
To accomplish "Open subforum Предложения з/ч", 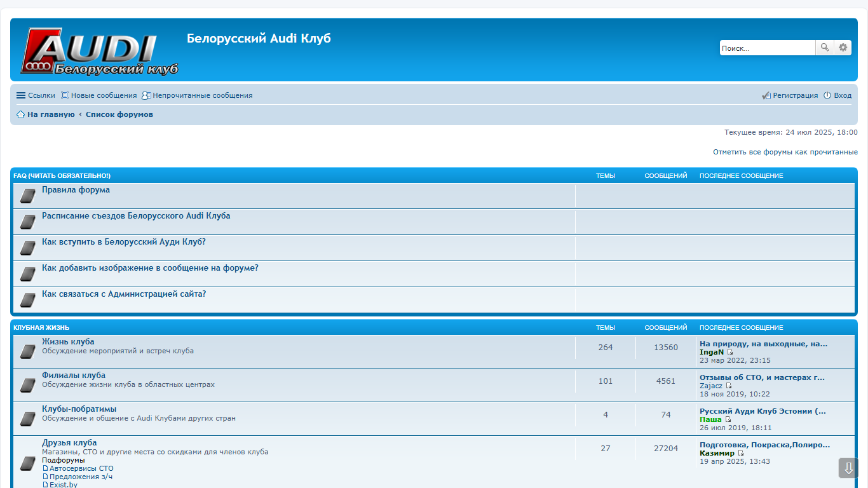I will click(81, 477).
